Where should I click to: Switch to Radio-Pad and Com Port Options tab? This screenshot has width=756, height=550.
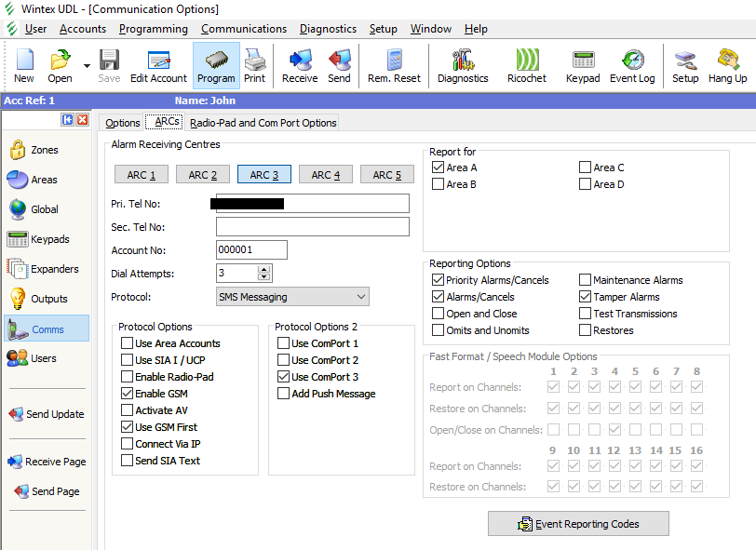point(263,123)
